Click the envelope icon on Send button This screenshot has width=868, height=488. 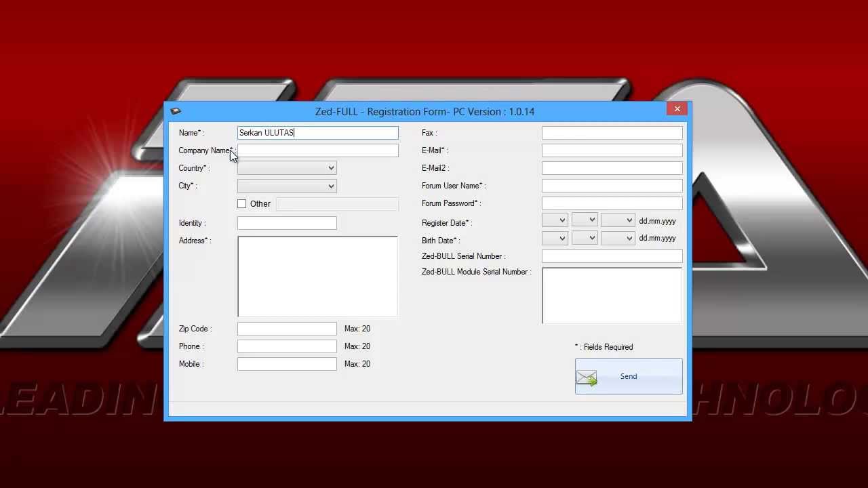(587, 378)
